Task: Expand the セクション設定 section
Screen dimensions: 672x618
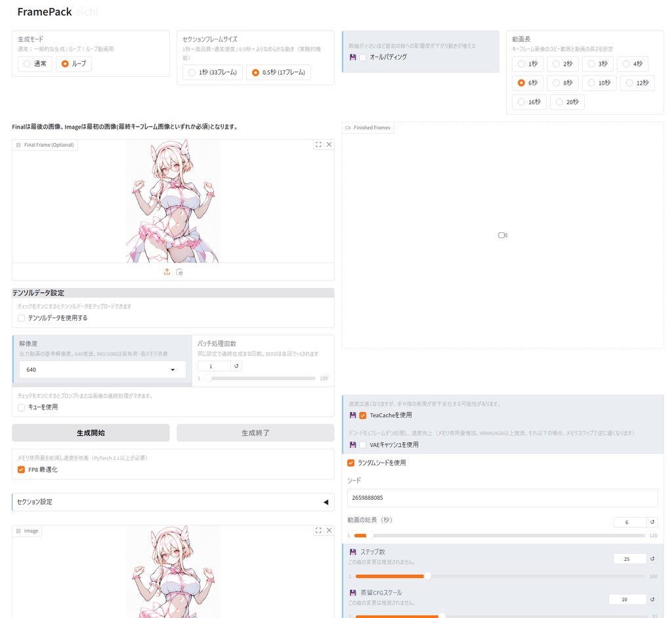Action: (173, 502)
